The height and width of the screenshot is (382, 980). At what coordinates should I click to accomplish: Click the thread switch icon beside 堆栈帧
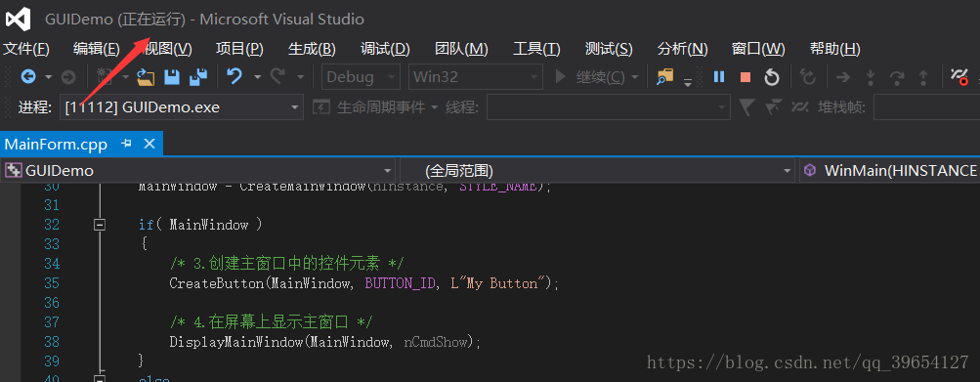pyautogui.click(x=800, y=107)
